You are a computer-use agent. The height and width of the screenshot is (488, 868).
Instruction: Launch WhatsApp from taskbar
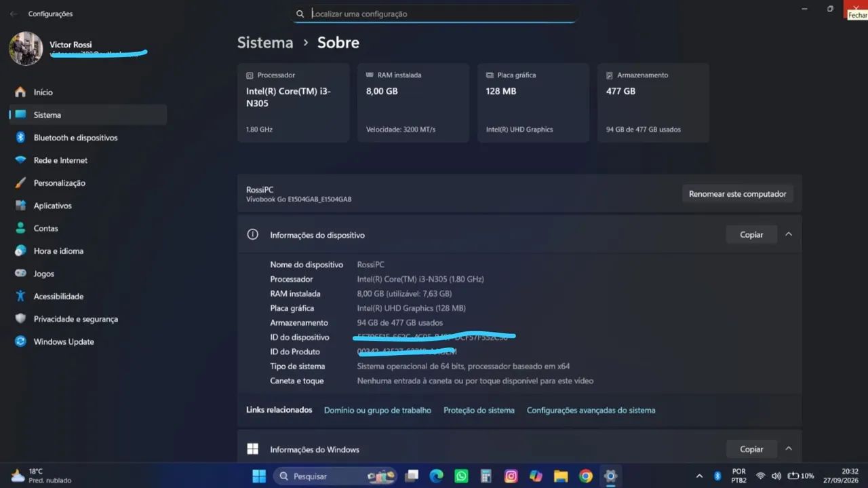(461, 476)
